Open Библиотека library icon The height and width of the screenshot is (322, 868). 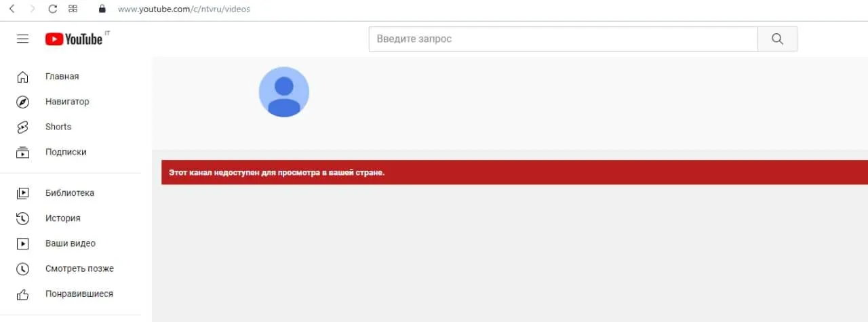coord(23,193)
